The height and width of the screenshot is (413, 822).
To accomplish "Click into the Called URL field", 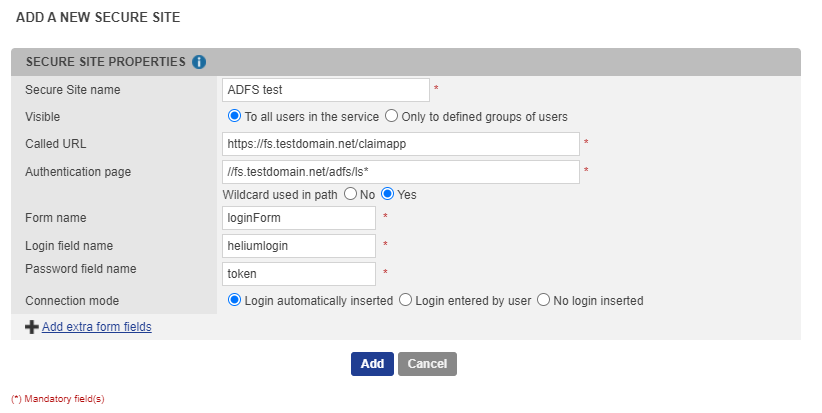I will click(x=401, y=144).
